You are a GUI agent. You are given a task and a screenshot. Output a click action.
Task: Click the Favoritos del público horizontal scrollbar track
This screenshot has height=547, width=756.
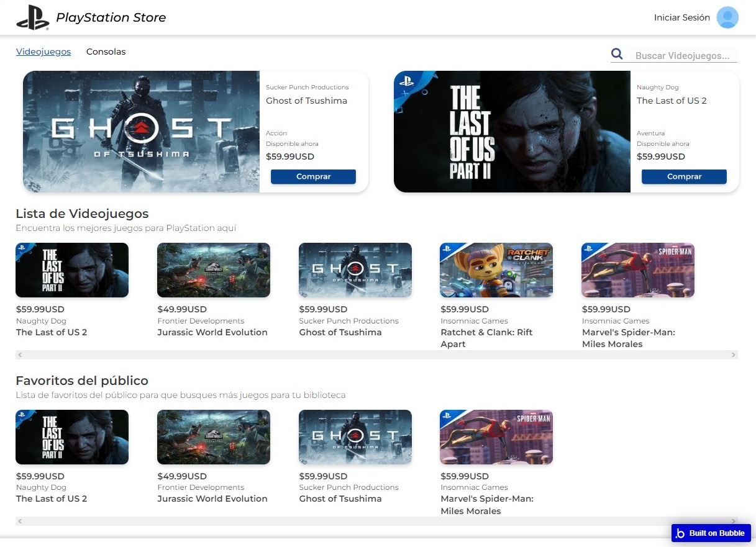[x=376, y=522]
